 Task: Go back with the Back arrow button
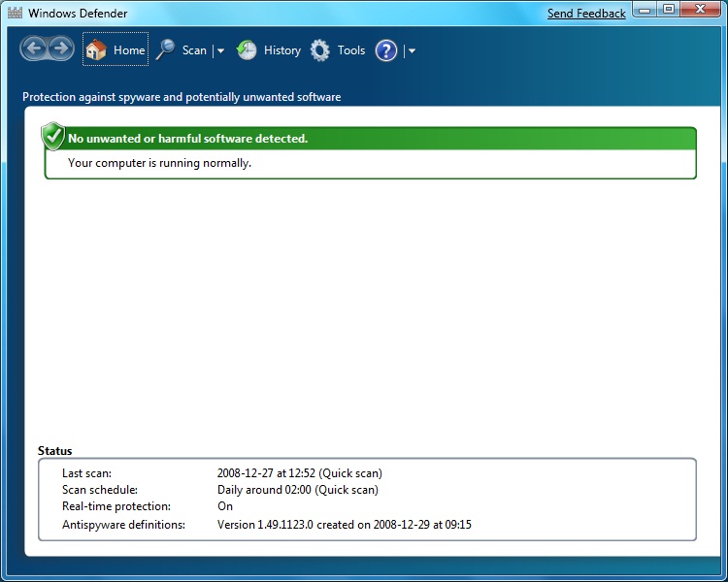point(33,48)
